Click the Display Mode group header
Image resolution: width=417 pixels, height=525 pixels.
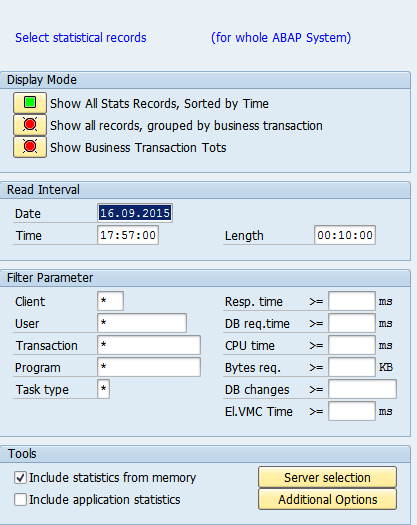click(205, 80)
